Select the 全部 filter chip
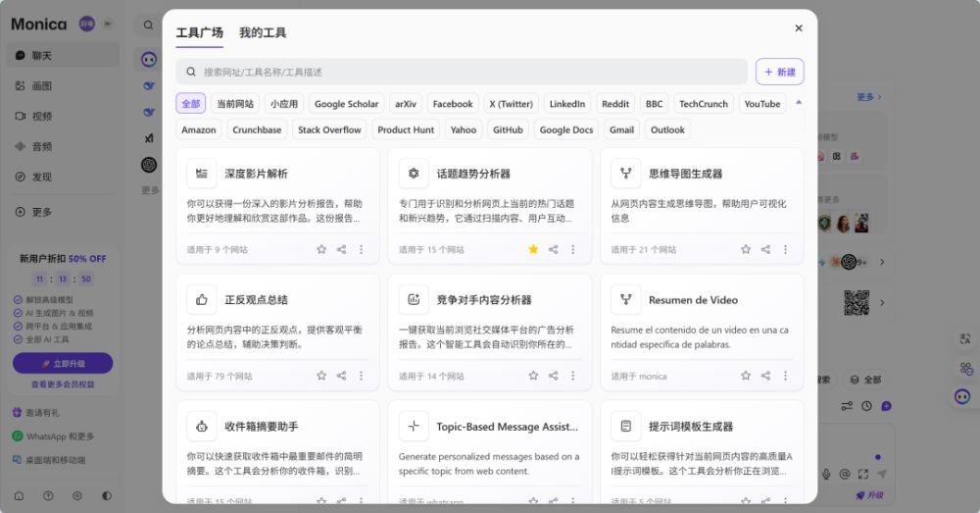Screen dimensions: 980x513 click(191, 104)
